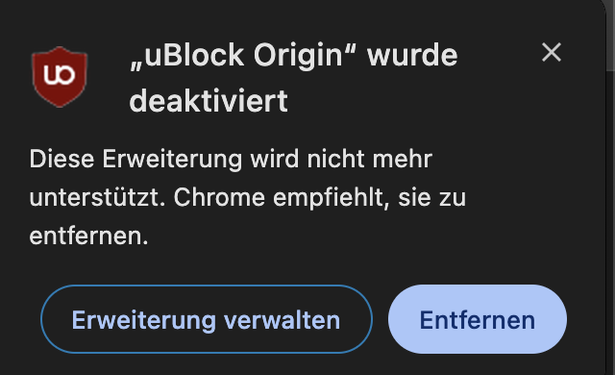Click the uBlock Origin shield icon

pos(60,77)
